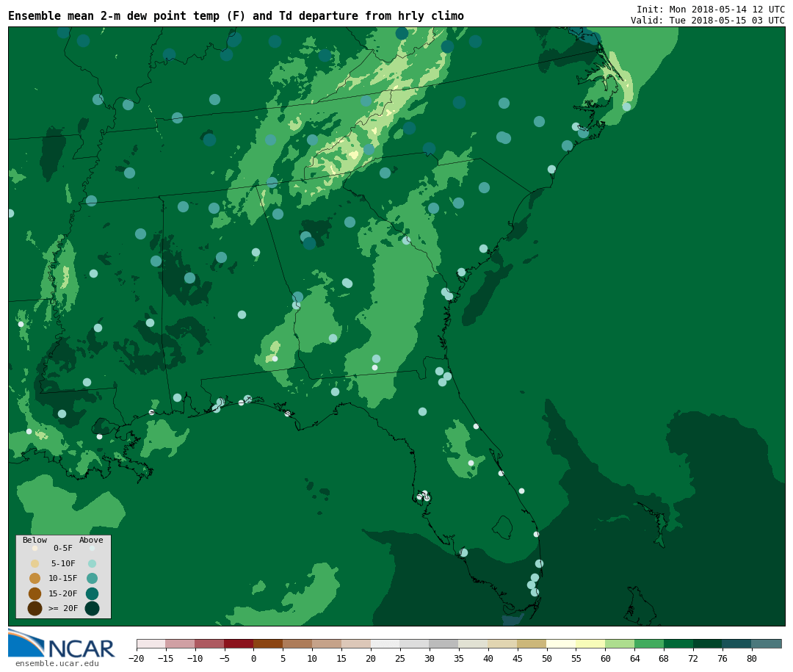Click the colorbar label 30
Viewport: 793px width, 672px height.
pyautogui.click(x=430, y=658)
